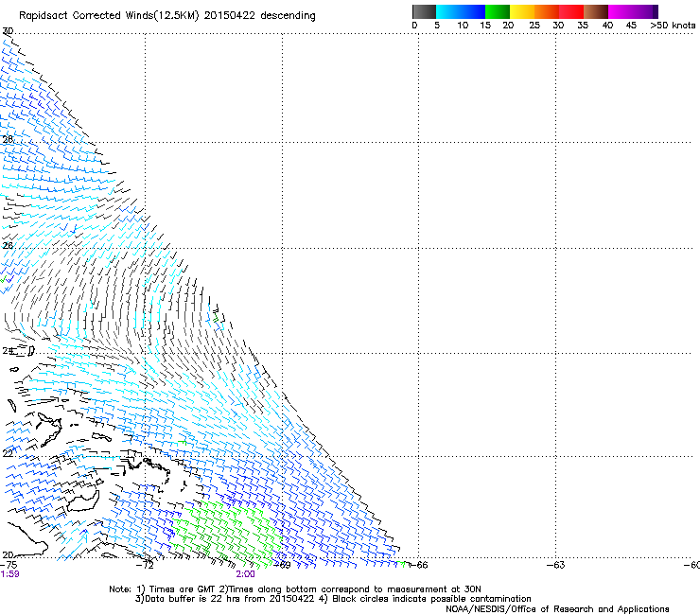Click the red 30-35 knots color segment
Image resolution: width=700 pixels, height=615 pixels.
coord(571,11)
